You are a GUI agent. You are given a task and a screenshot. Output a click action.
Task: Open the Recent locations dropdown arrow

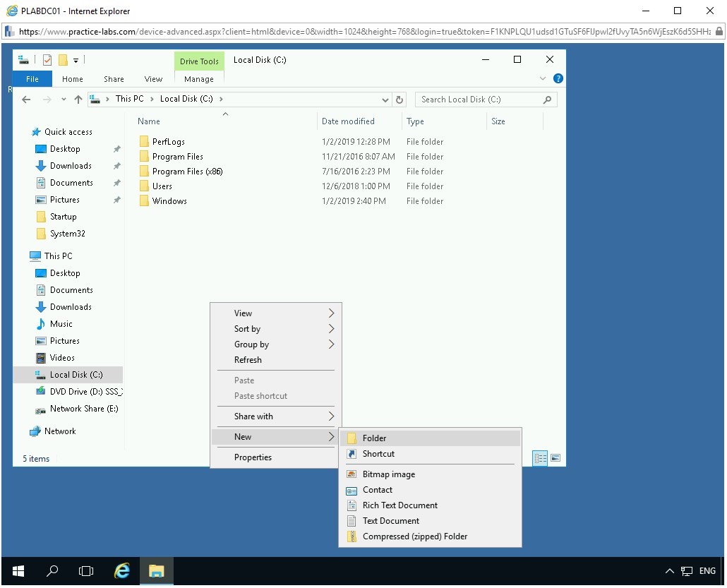click(64, 100)
